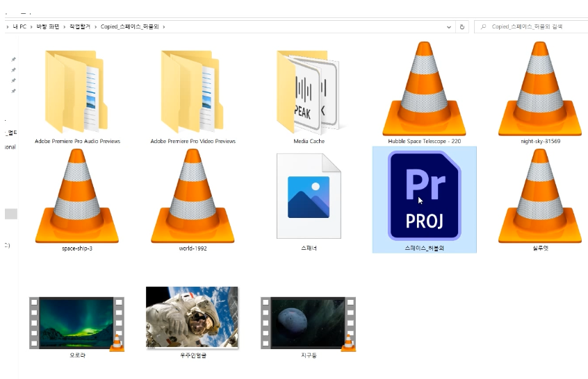
Task: Go to 바탕 화면 in breadcrumb
Action: pos(48,26)
